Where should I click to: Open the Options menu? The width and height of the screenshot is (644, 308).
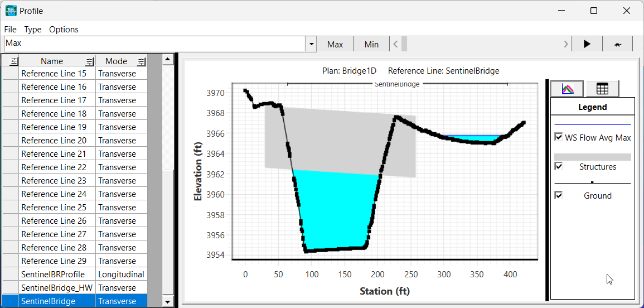pos(64,30)
